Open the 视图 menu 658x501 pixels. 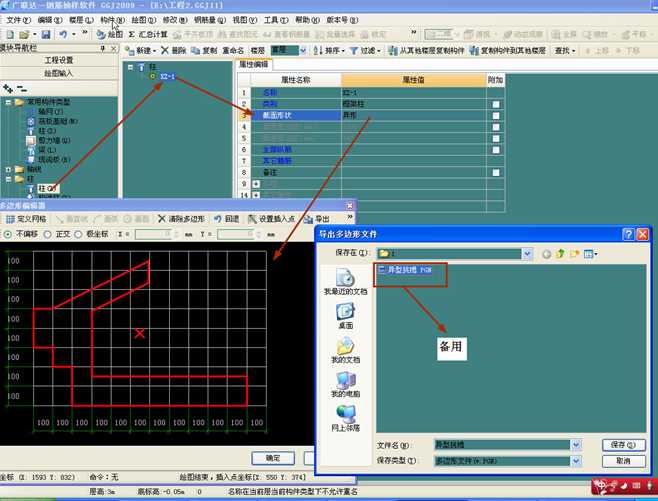pyautogui.click(x=245, y=20)
